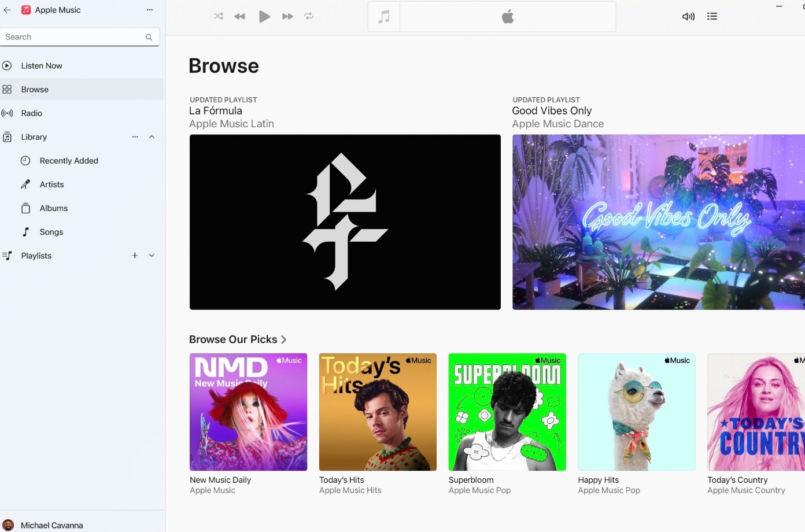Open Listen Now section

click(82, 66)
